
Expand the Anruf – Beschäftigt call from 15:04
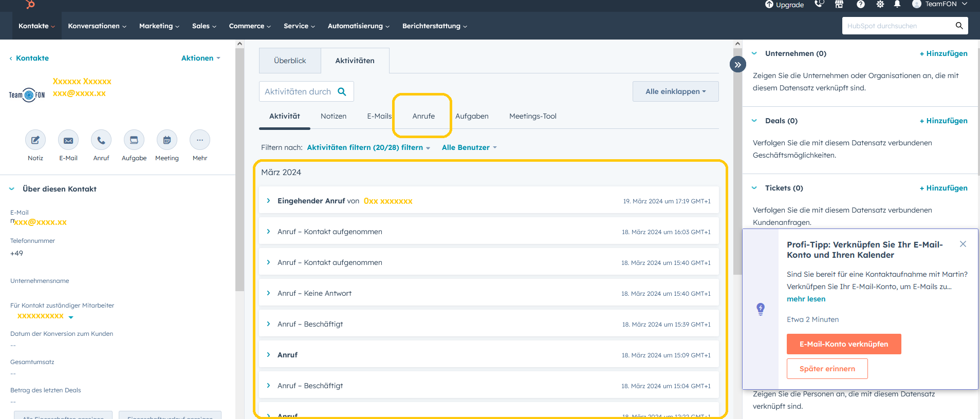(268, 386)
